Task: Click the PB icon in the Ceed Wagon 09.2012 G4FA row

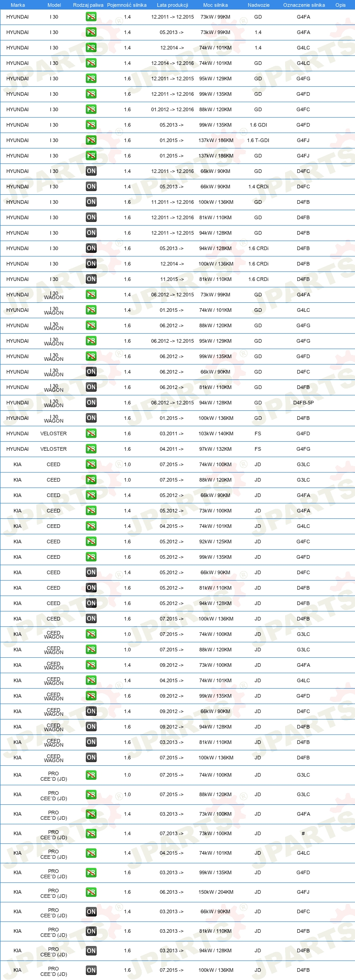Action: [x=91, y=665]
